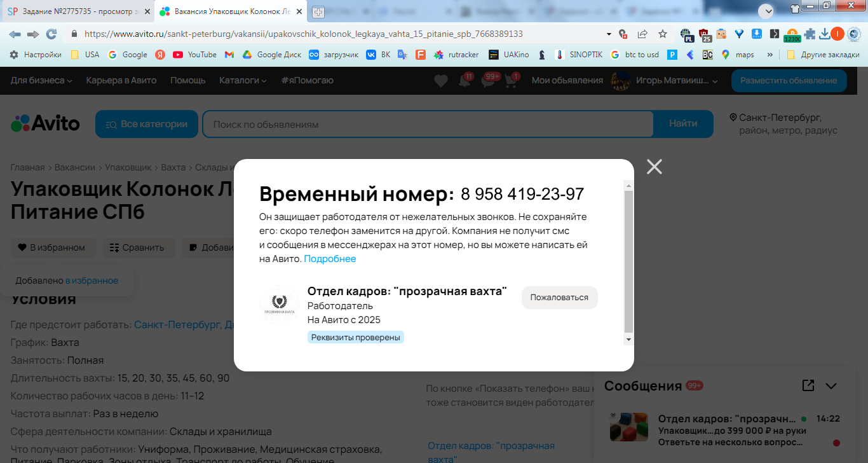The height and width of the screenshot is (463, 868).
Task: Toggle the В избранном favorite button
Action: [x=53, y=247]
